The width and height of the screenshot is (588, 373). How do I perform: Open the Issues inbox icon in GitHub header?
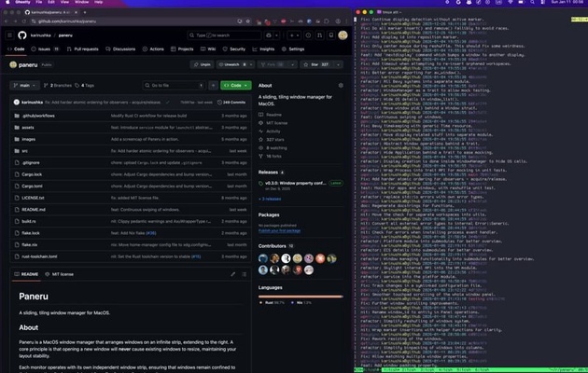coord(308,35)
